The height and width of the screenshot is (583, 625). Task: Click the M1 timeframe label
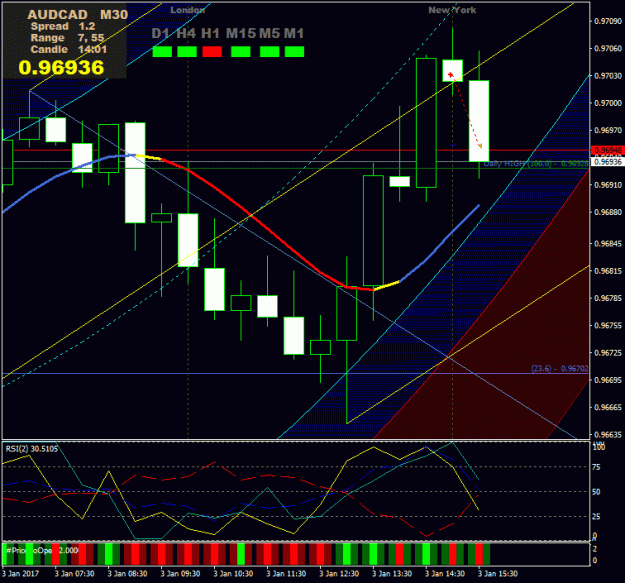point(294,33)
